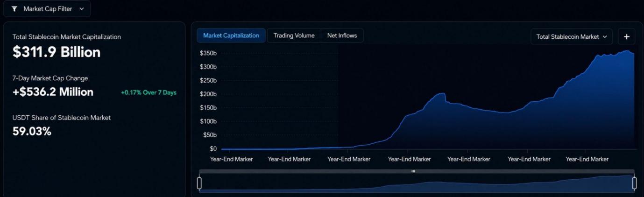This screenshot has height=197, width=644.
Task: Grab the right range slider handle
Action: tap(634, 183)
